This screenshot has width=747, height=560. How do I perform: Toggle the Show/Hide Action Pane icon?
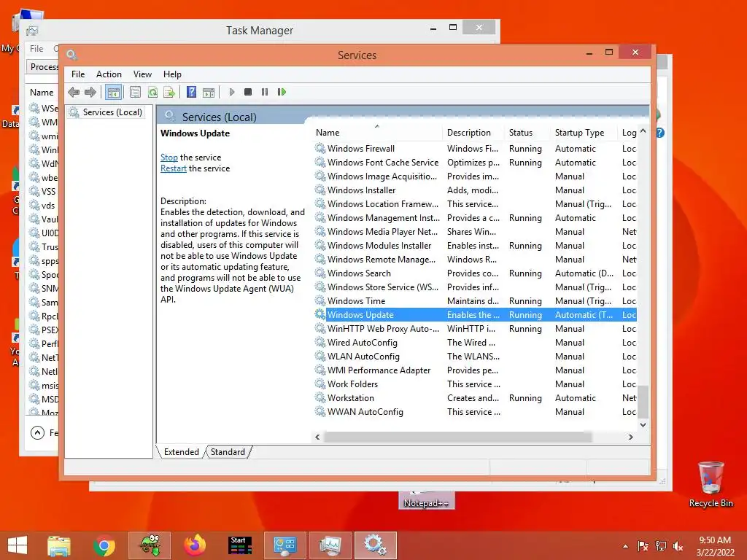pos(209,93)
